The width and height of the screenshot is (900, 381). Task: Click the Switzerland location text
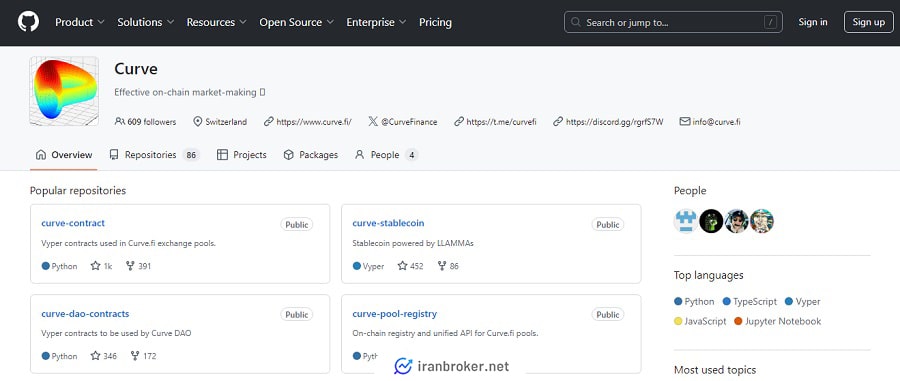pos(226,122)
